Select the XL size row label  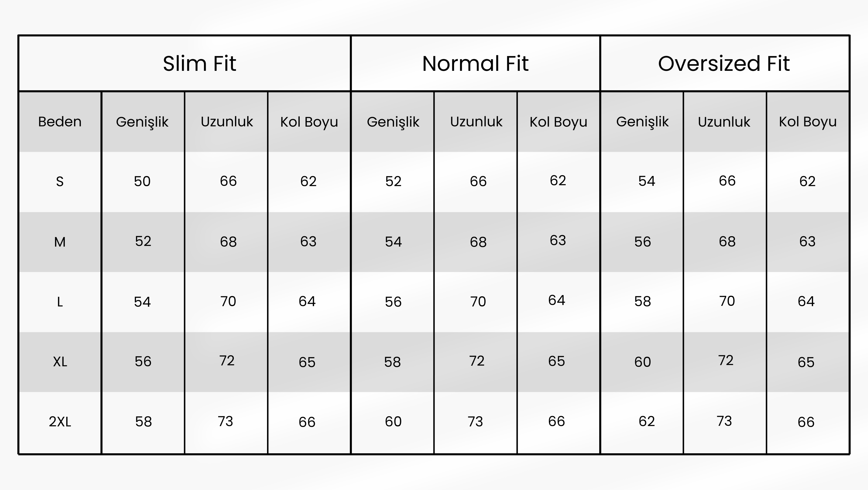60,362
